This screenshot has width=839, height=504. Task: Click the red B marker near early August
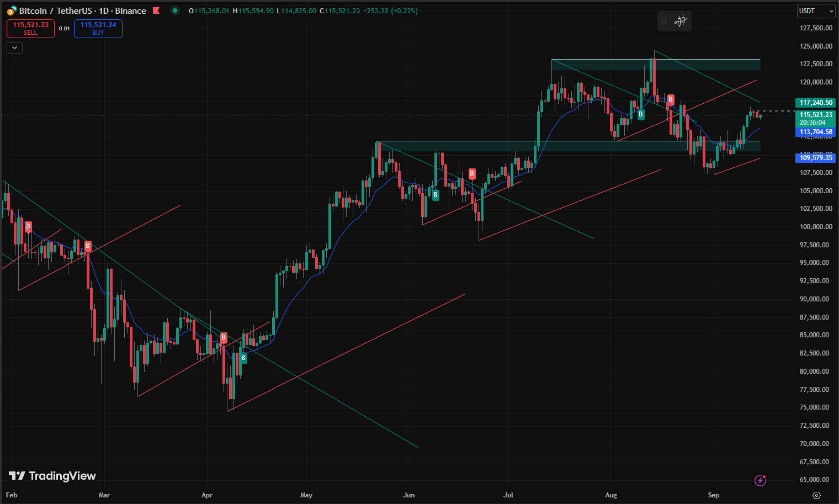671,99
